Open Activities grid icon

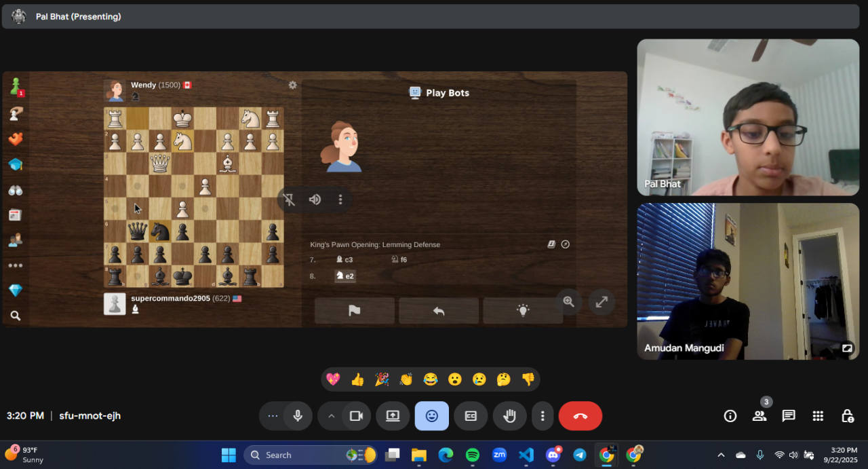click(818, 416)
